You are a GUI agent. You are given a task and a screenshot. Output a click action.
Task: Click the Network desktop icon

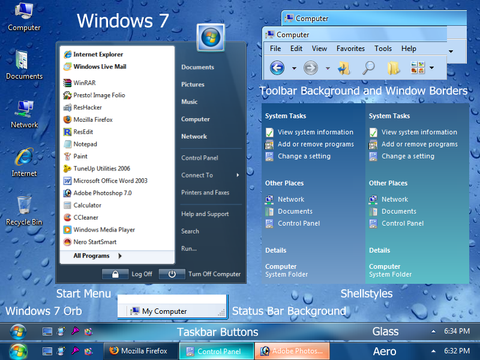24,114
